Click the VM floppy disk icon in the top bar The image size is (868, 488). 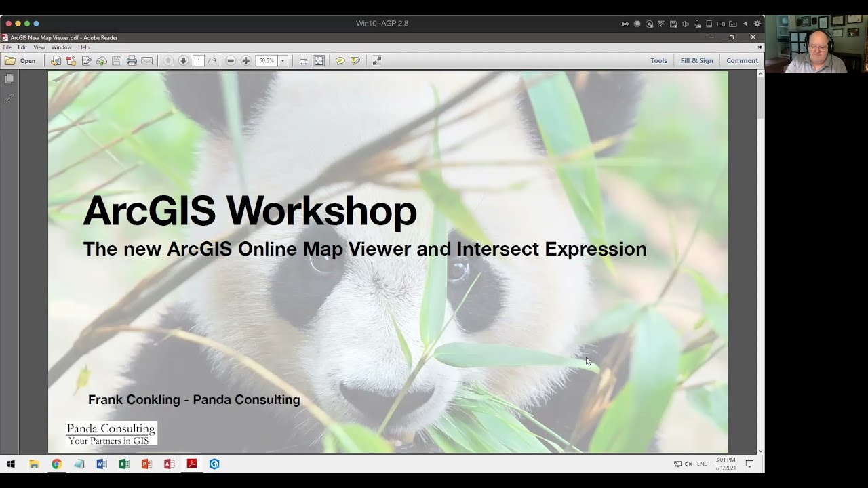click(673, 24)
